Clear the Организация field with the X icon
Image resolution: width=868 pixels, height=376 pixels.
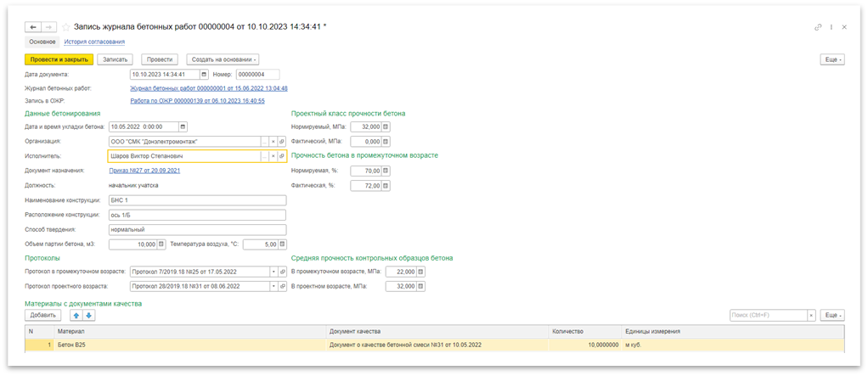(273, 142)
